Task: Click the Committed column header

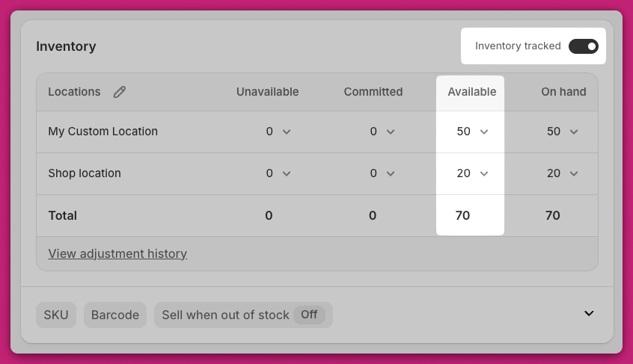Action: pos(373,92)
